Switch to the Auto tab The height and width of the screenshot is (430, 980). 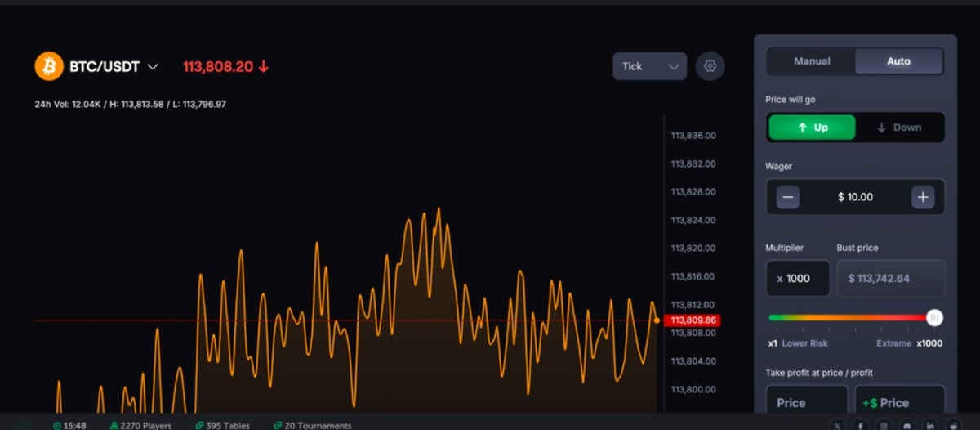click(899, 61)
